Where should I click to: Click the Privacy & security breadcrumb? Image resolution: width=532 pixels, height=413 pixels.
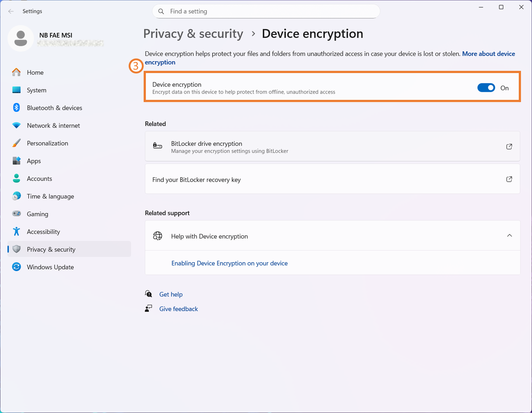click(193, 34)
